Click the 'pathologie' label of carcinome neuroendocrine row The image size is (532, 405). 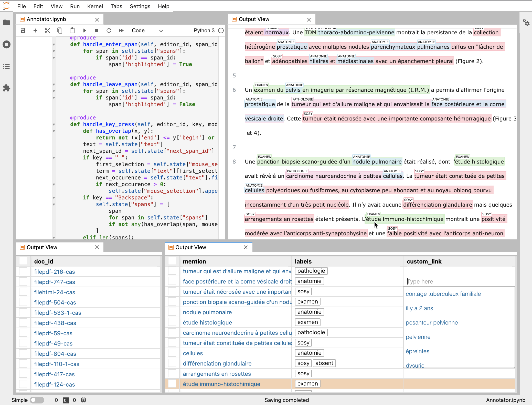pos(311,332)
